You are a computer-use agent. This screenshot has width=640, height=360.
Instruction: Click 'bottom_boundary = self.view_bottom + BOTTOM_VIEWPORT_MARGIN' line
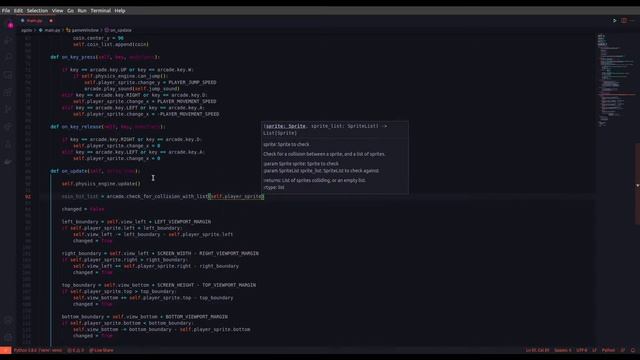[145, 317]
